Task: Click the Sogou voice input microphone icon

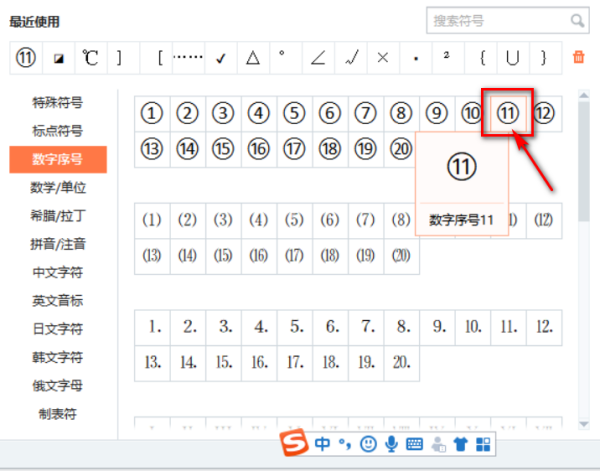Action: (x=392, y=443)
